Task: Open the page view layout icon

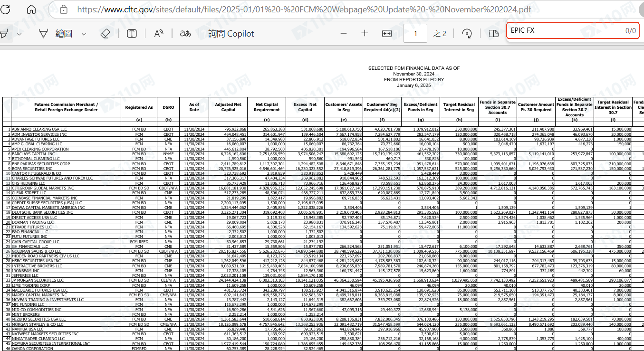Action: click(x=494, y=33)
